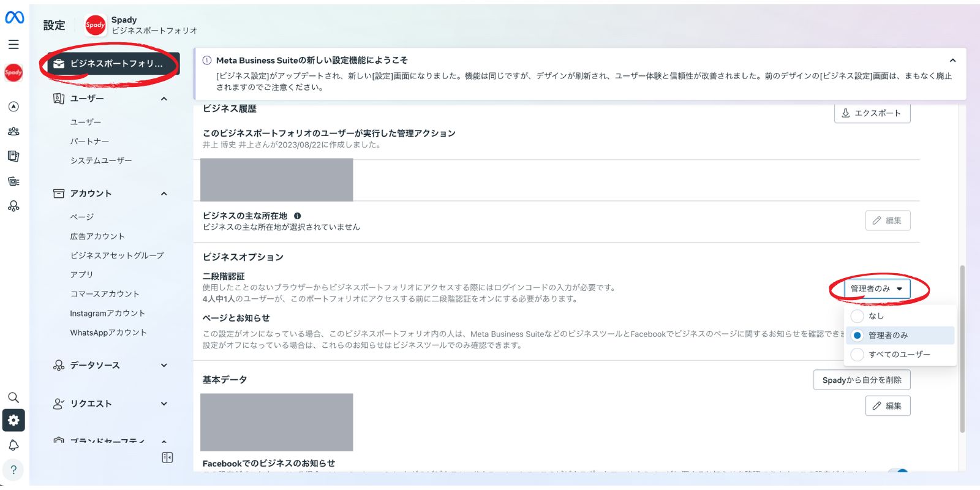
Task: Collapse the welcome banner chevron
Action: 952,60
